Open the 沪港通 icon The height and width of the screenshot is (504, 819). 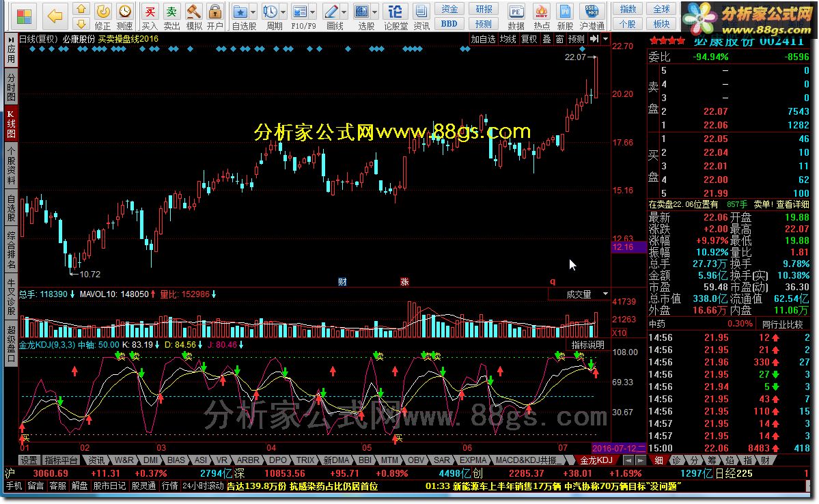592,16
